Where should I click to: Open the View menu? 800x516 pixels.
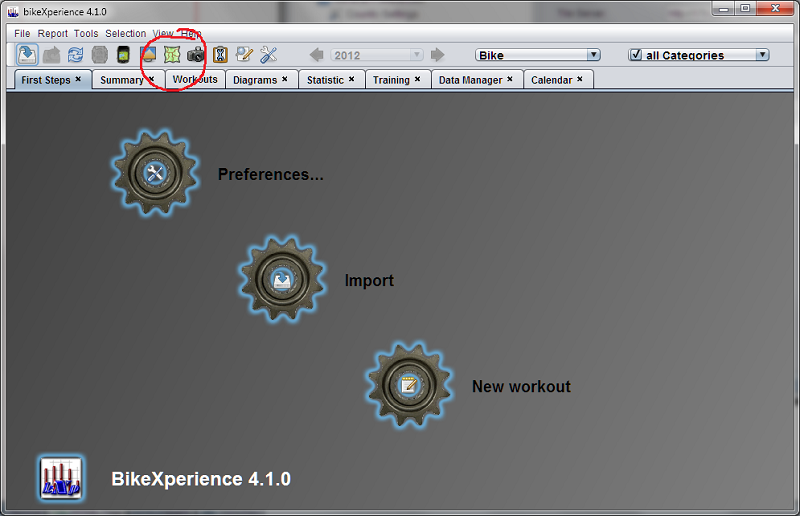[x=163, y=34]
